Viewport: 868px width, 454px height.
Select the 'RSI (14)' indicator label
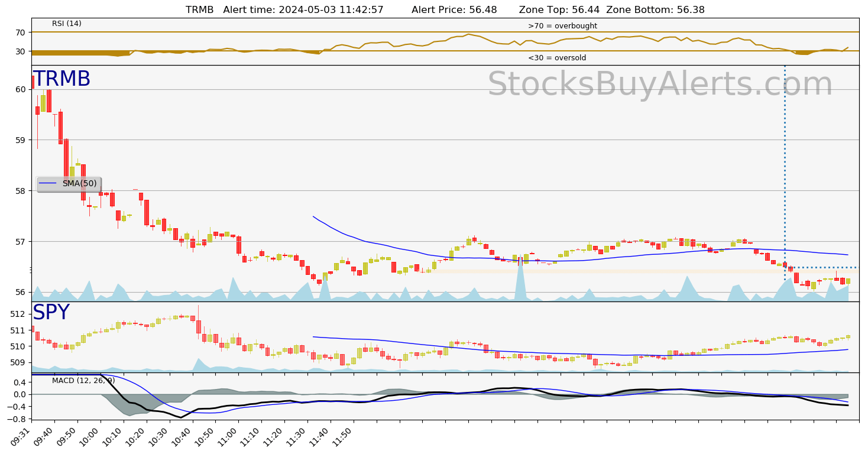(x=67, y=24)
